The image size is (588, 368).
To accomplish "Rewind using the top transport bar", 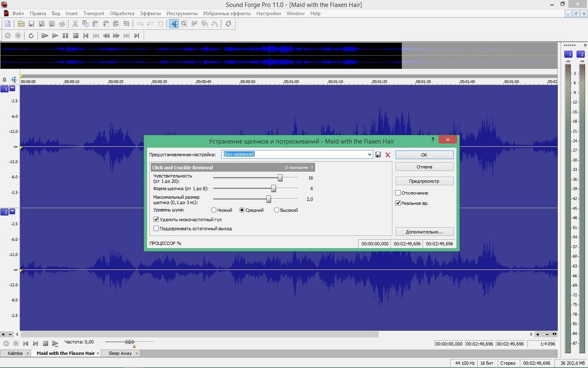I will tap(106, 36).
